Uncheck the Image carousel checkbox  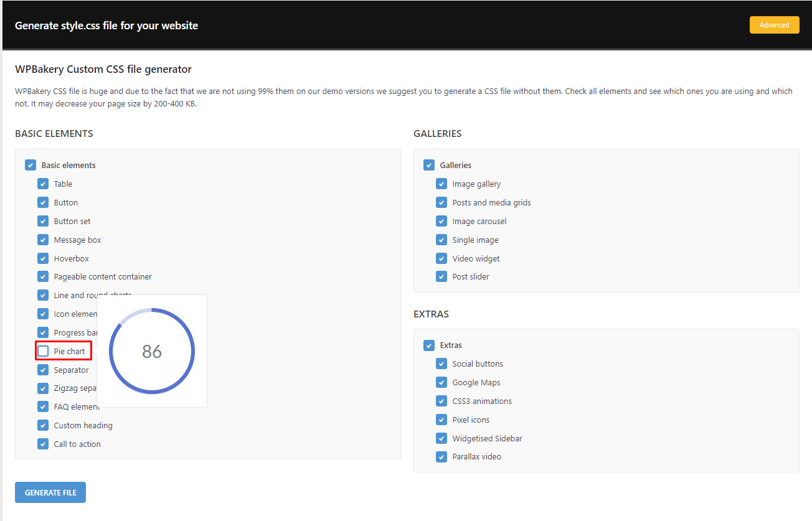click(441, 221)
